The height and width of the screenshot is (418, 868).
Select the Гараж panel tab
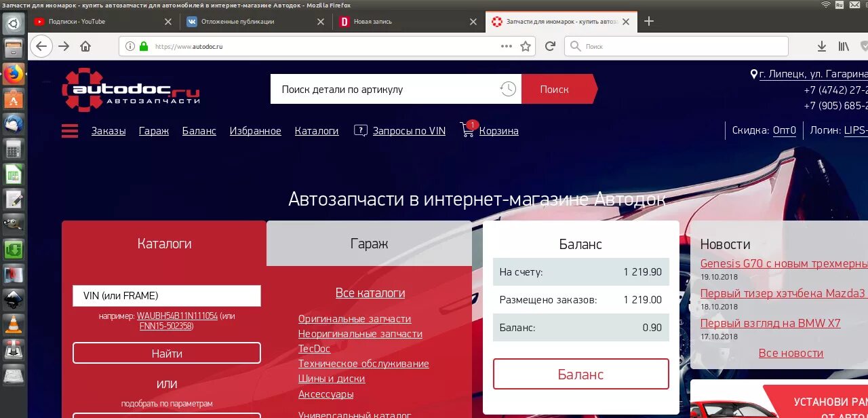369,244
